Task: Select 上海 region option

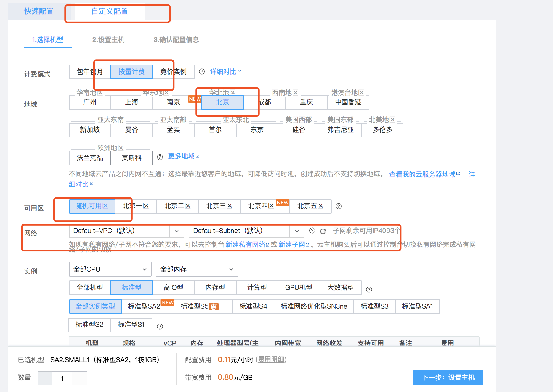Action: pyautogui.click(x=132, y=102)
